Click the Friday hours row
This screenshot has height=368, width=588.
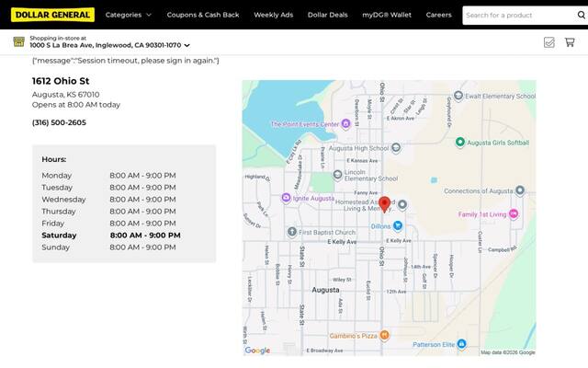[108, 224]
